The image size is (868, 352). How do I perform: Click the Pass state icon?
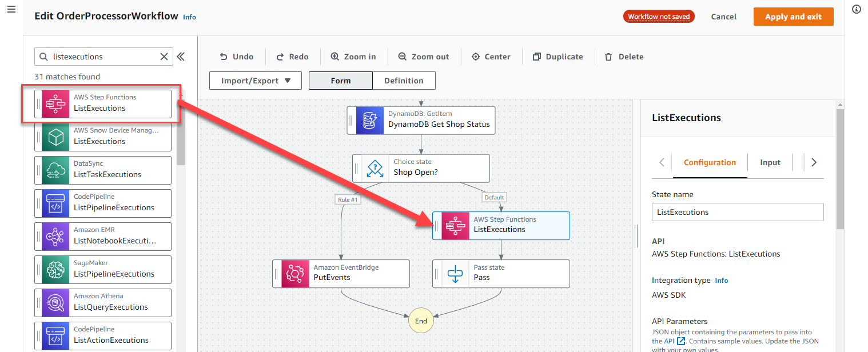pos(455,274)
